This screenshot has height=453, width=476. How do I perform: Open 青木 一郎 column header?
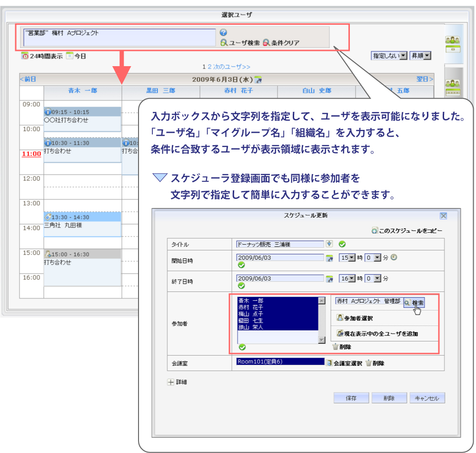pyautogui.click(x=82, y=90)
